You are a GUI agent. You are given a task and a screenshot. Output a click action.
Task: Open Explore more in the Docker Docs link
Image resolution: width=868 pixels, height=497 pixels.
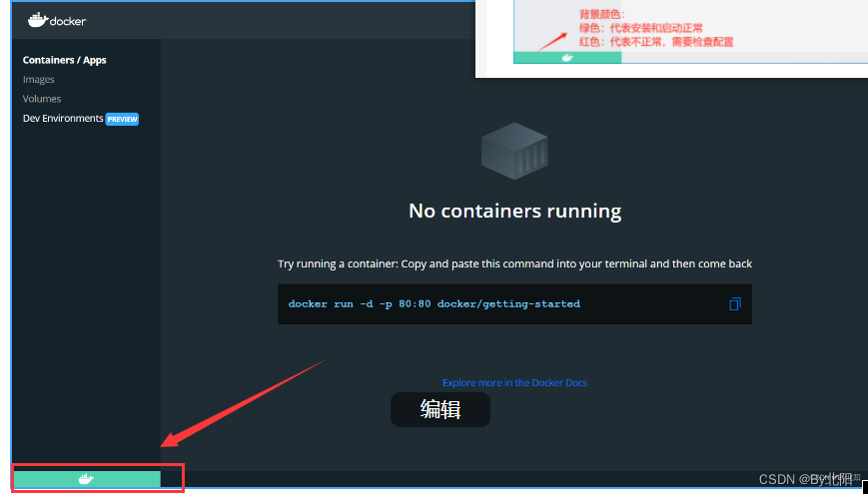(514, 382)
